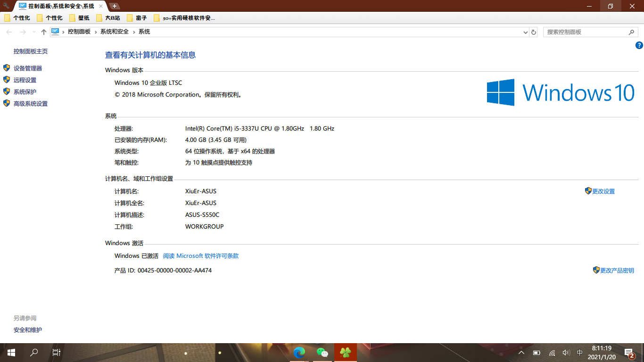Click the green clover app on the taskbar
Image resolution: width=644 pixels, height=362 pixels.
pos(346,353)
